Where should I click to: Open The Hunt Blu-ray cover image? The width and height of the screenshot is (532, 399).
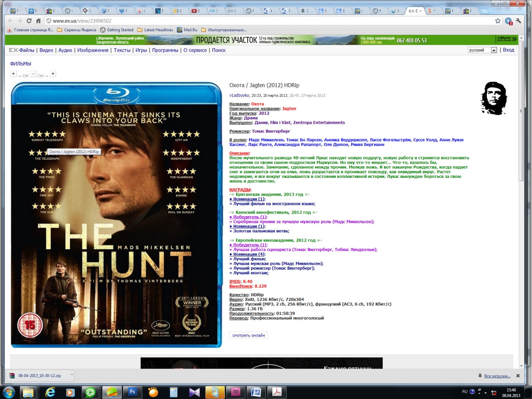[116, 215]
